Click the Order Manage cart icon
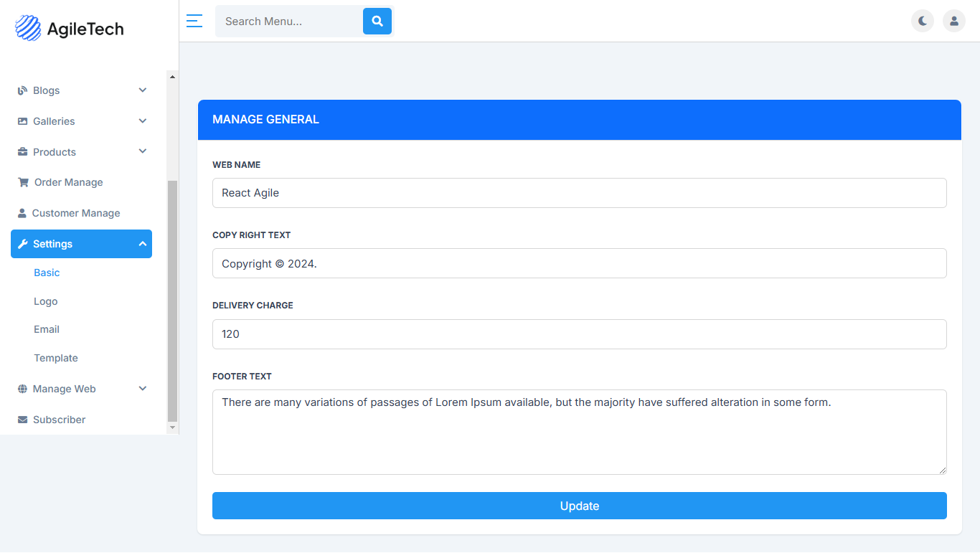Screen dimensions: 980x553 coord(23,182)
